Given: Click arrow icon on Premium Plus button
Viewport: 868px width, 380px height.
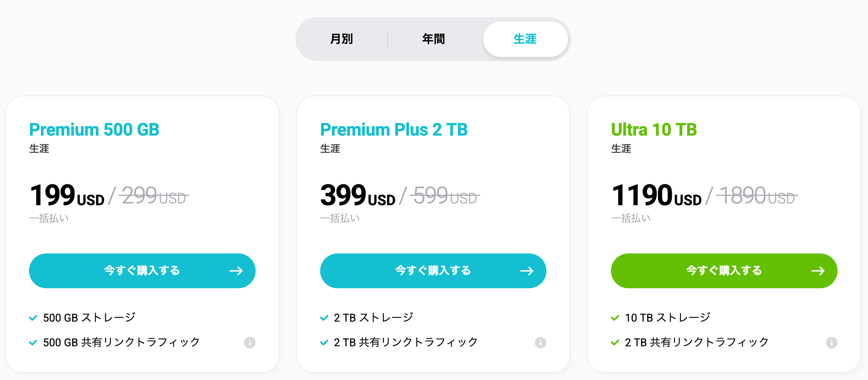Looking at the screenshot, I should click(527, 271).
